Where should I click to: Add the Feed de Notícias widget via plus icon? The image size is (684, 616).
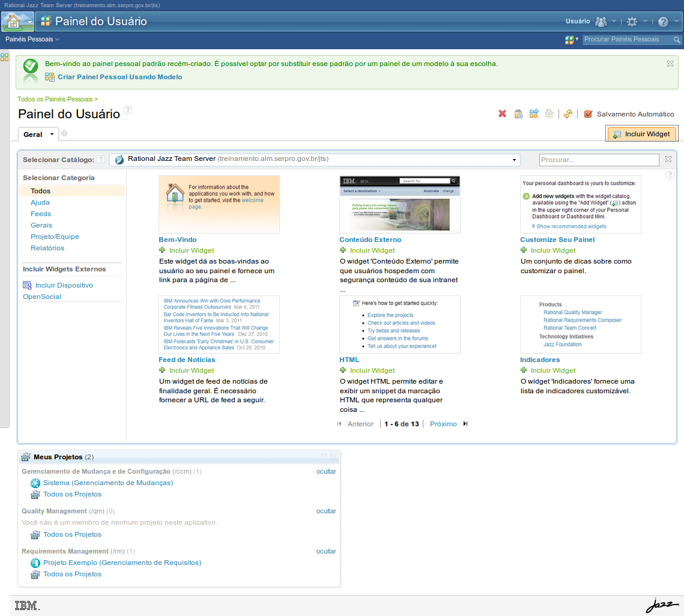pyautogui.click(x=162, y=370)
